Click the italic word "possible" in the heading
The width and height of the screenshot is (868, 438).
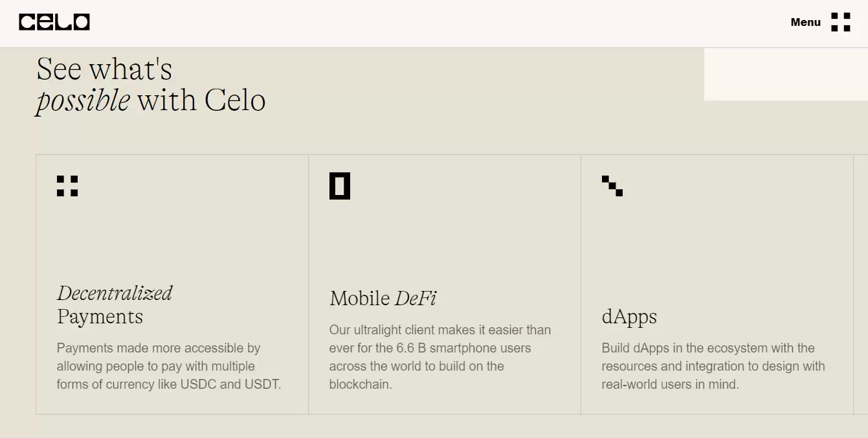tap(83, 100)
